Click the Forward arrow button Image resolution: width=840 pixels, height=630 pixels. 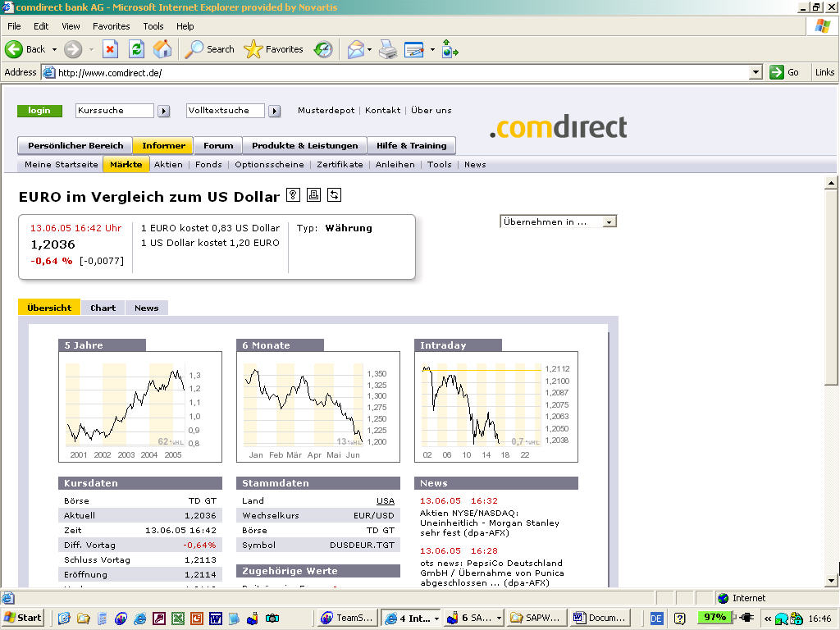click(73, 49)
